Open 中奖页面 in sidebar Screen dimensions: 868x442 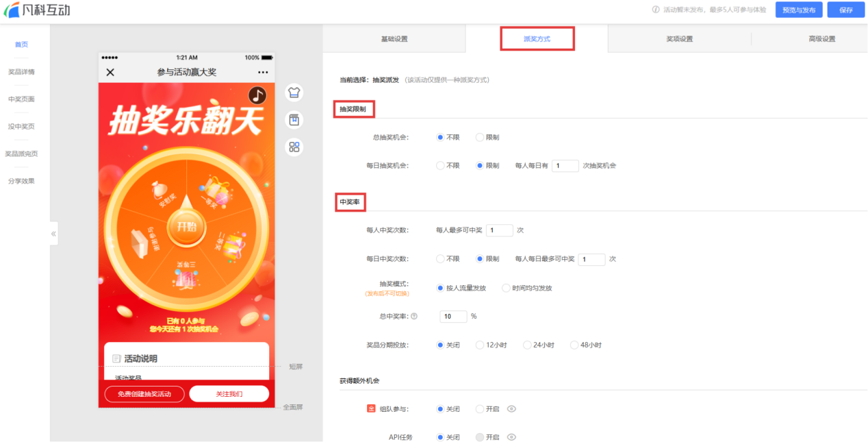coord(21,99)
